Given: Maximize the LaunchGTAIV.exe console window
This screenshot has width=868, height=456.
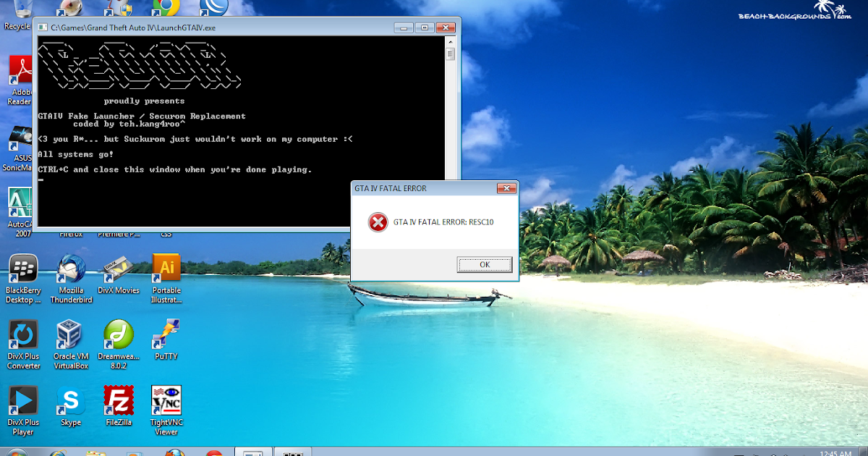Looking at the screenshot, I should click(x=425, y=28).
